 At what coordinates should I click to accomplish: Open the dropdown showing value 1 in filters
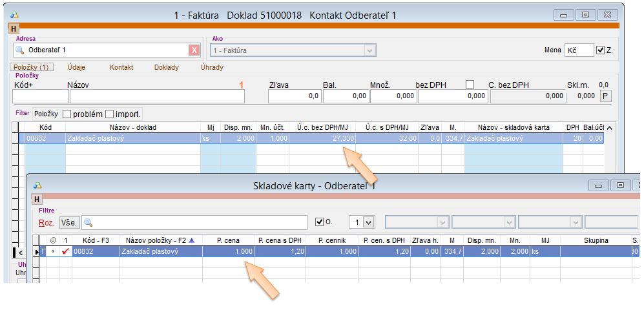368,222
